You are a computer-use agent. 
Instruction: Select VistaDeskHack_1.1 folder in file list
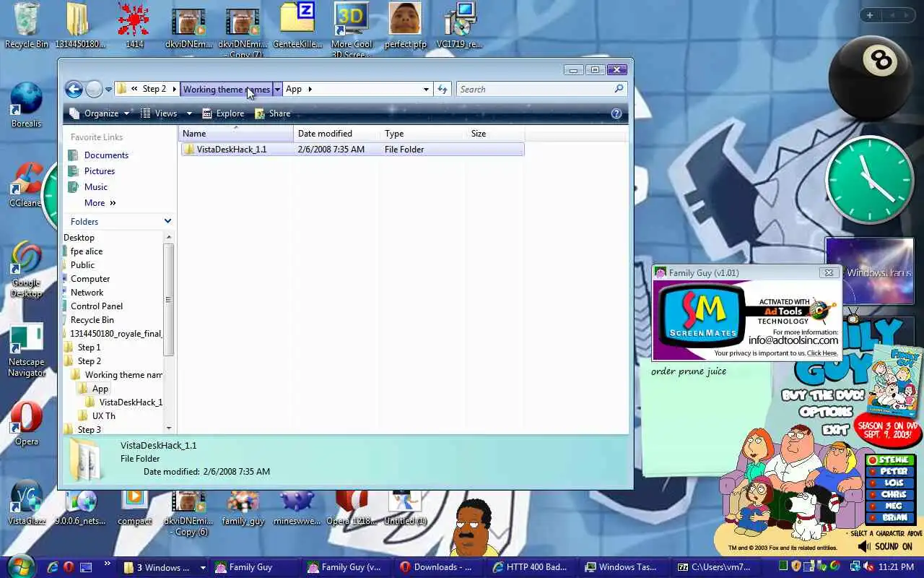[352, 150]
